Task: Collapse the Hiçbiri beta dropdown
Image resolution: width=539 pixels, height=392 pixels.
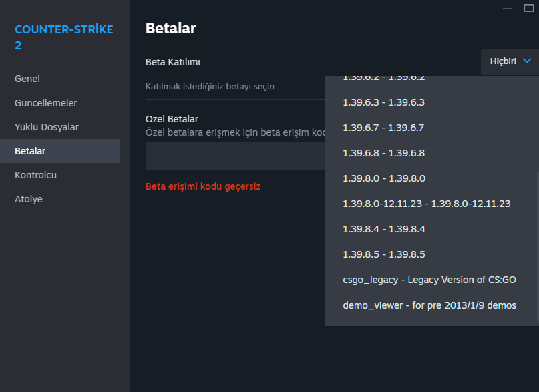Action: point(510,61)
